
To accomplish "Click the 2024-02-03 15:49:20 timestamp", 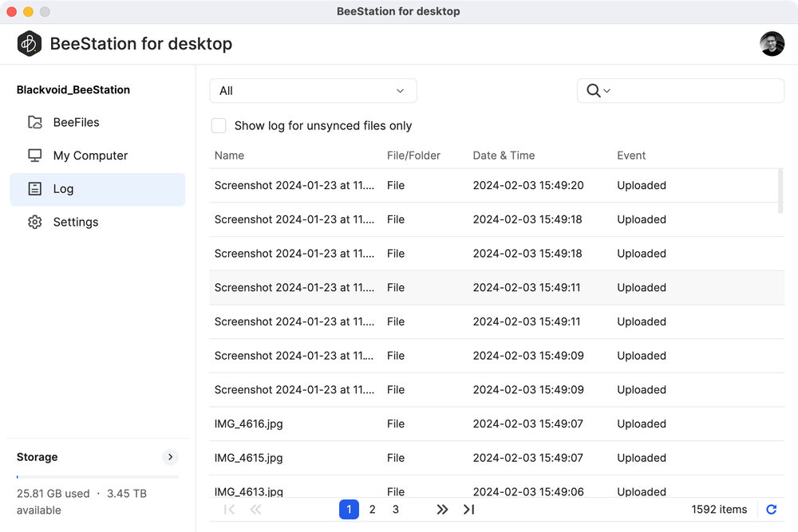I will 528,185.
